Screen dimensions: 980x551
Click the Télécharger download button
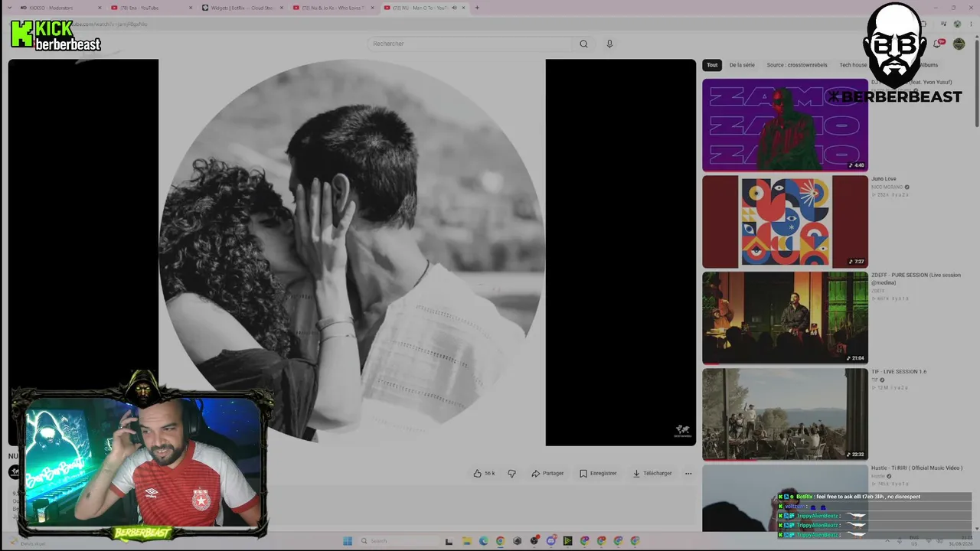(652, 473)
